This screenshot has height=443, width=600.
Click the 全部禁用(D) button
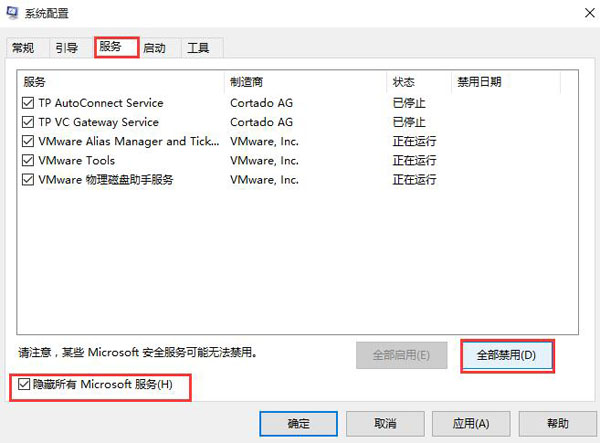[506, 355]
